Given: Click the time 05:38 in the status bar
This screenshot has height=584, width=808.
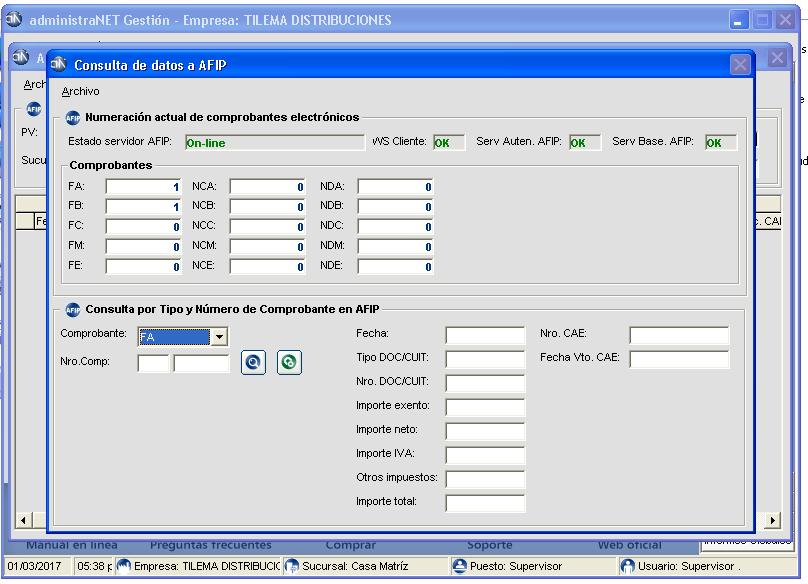Looking at the screenshot, I should pos(94,566).
